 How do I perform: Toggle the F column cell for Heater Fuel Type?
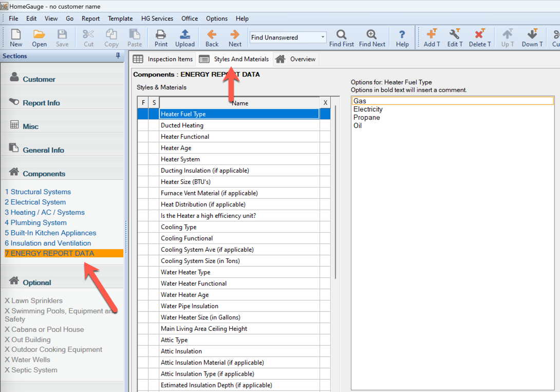[x=143, y=114]
